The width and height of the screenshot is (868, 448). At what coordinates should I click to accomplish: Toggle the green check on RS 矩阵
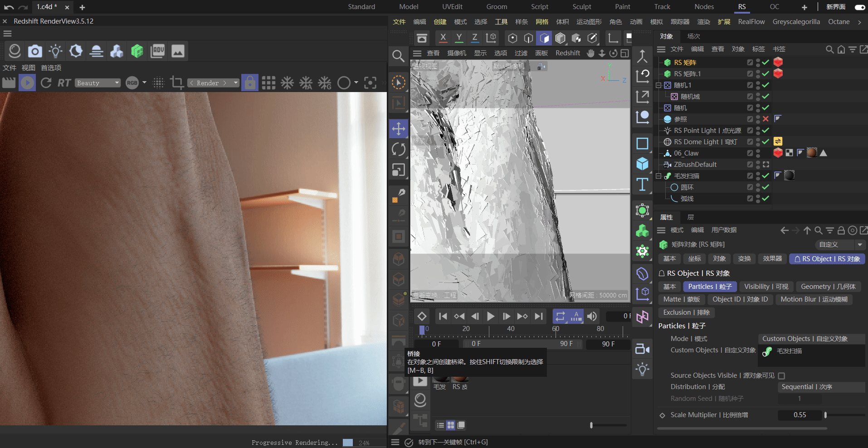click(766, 62)
